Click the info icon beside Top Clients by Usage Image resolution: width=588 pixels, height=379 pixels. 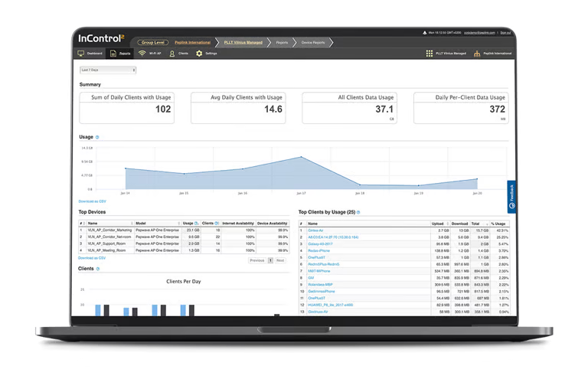(358, 212)
